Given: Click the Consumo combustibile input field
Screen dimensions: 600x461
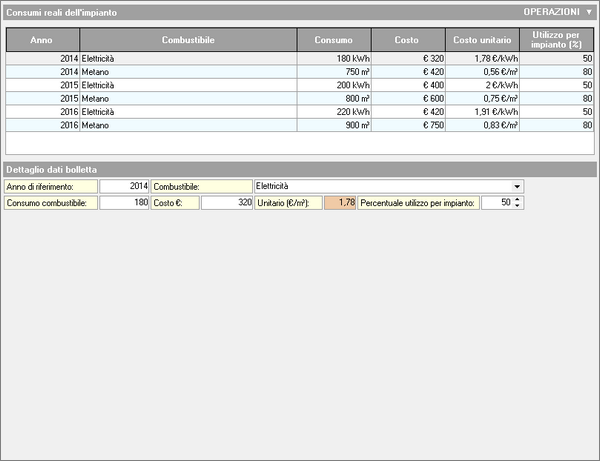Looking at the screenshot, I should (x=124, y=203).
